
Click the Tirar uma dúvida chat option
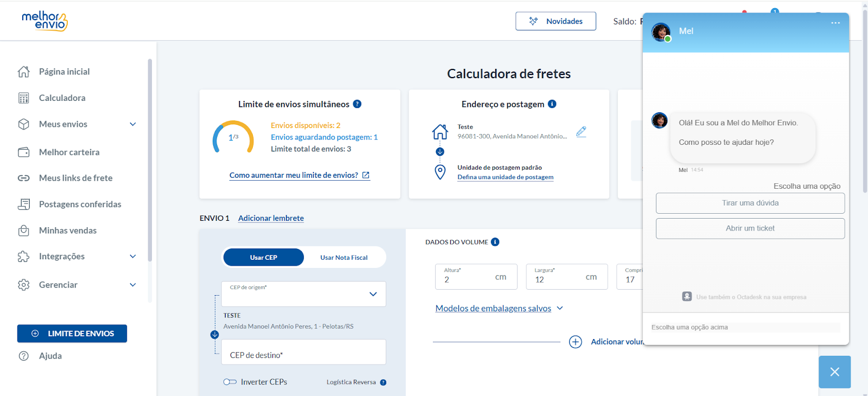pyautogui.click(x=750, y=203)
